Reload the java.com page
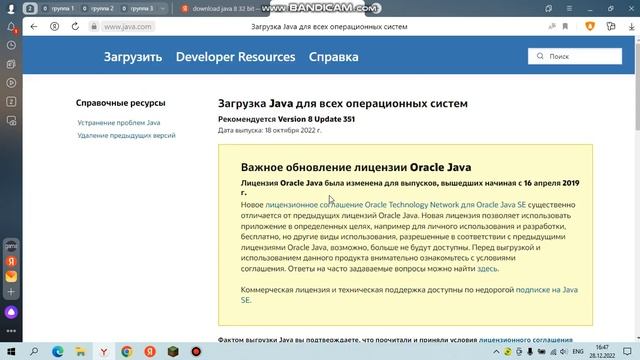The height and width of the screenshot is (360, 640). pos(75,27)
